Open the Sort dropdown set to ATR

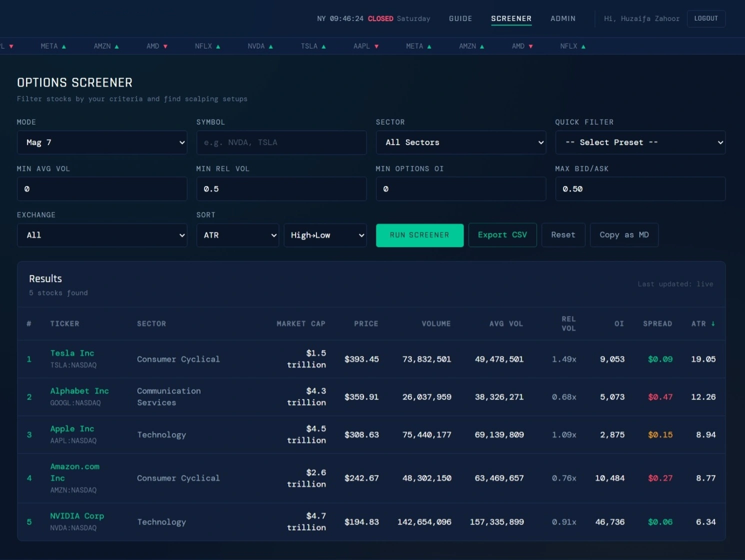tap(237, 235)
